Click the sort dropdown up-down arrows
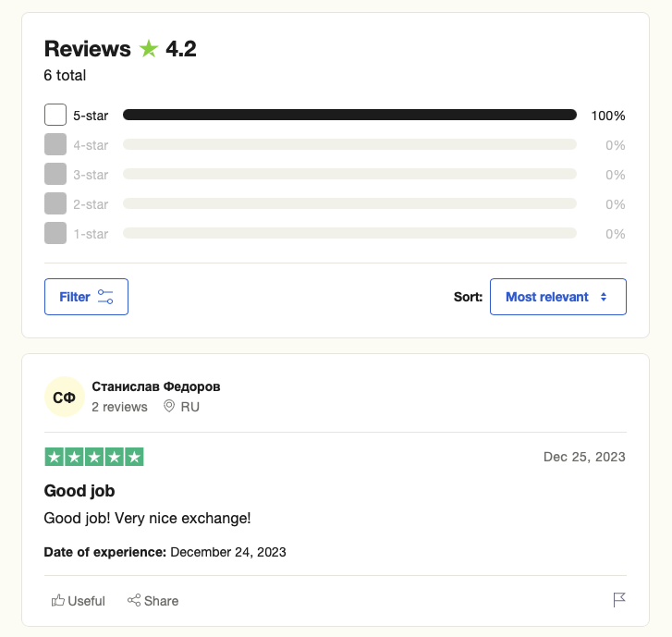The width and height of the screenshot is (672, 637). pyautogui.click(x=604, y=297)
